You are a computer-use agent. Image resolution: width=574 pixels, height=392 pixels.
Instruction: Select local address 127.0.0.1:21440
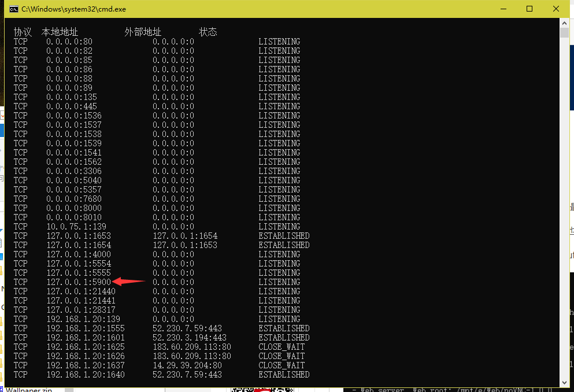pos(81,291)
